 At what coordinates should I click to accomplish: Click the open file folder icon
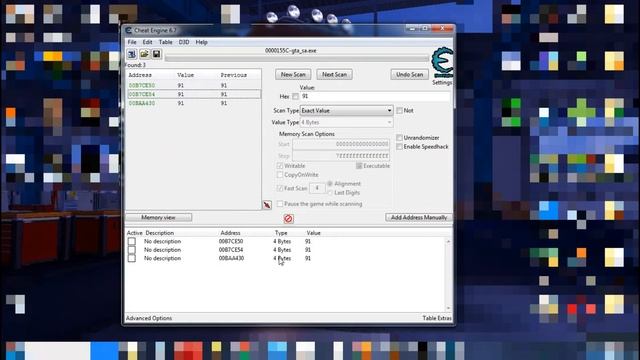click(x=144, y=54)
